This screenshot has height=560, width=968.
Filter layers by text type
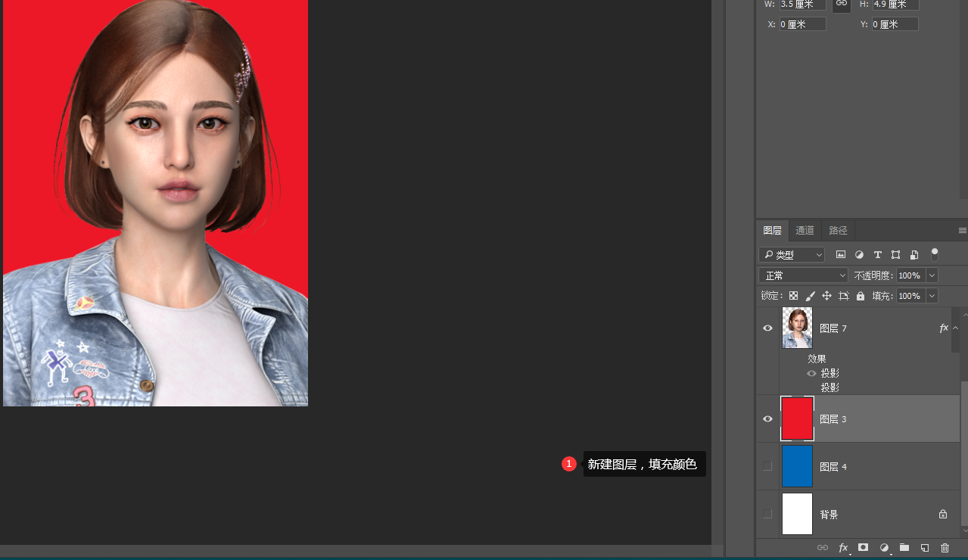click(877, 255)
